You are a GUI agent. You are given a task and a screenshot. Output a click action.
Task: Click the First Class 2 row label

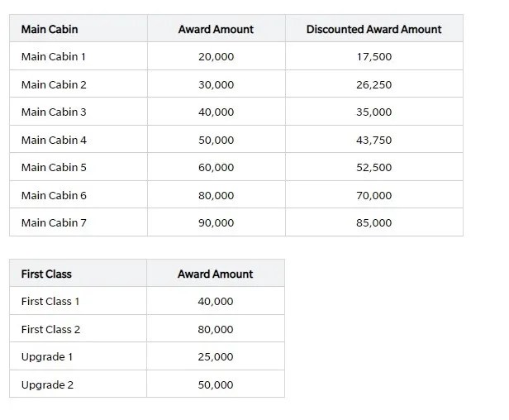(x=50, y=329)
